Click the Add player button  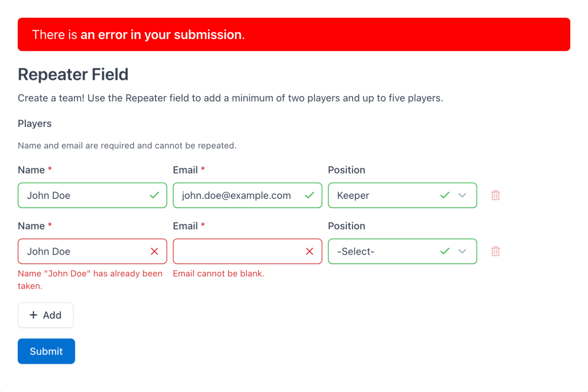coord(46,315)
